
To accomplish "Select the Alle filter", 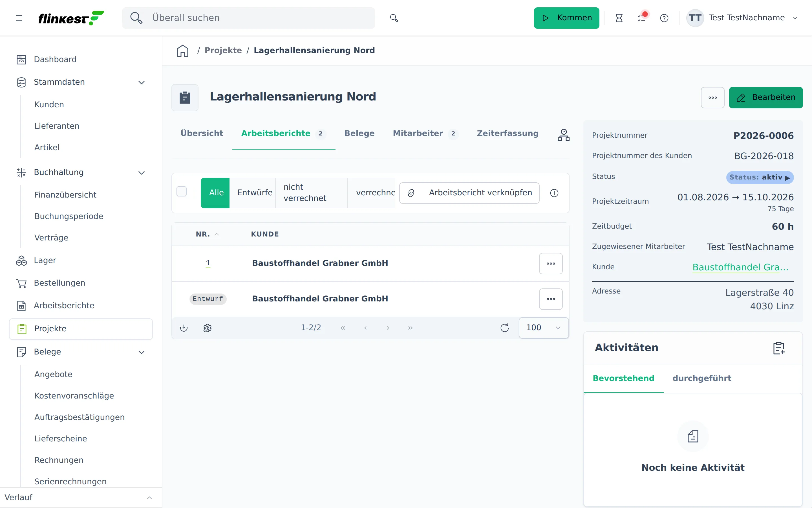I will point(215,193).
